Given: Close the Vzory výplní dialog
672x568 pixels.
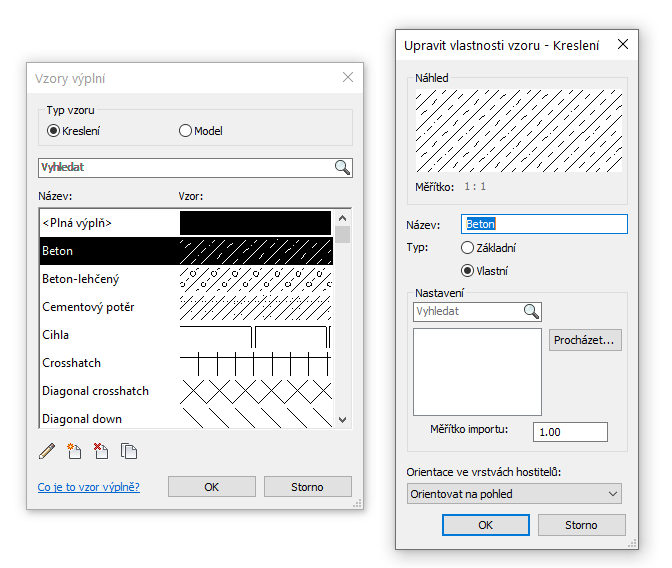Looking at the screenshot, I should [348, 77].
